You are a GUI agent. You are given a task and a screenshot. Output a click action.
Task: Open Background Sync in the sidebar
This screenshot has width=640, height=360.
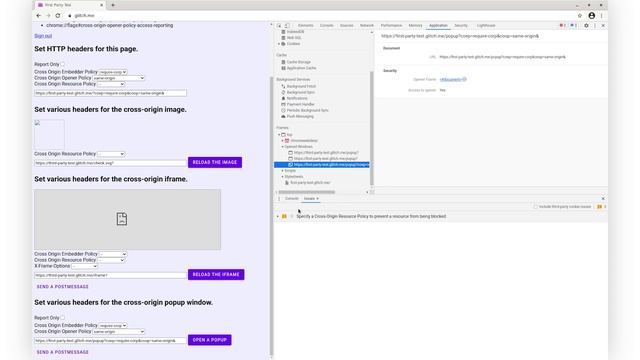click(x=300, y=92)
